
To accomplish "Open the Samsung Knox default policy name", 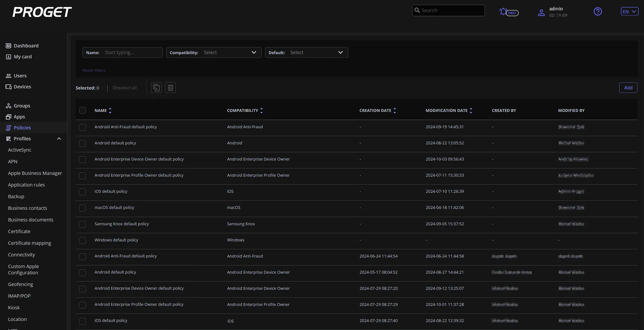I will 121,224.
